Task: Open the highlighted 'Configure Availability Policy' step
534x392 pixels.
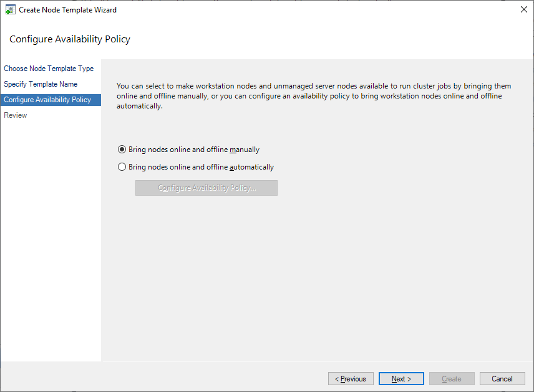Action: point(50,100)
